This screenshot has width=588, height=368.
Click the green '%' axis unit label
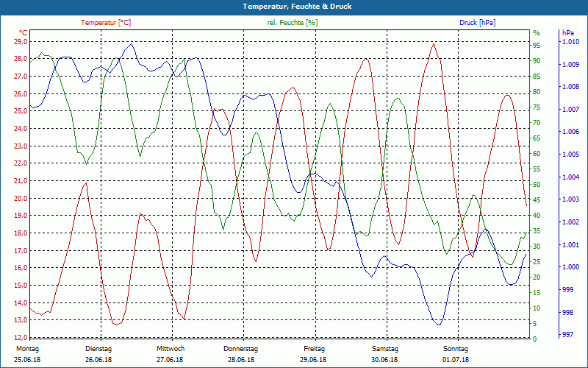pyautogui.click(x=537, y=33)
